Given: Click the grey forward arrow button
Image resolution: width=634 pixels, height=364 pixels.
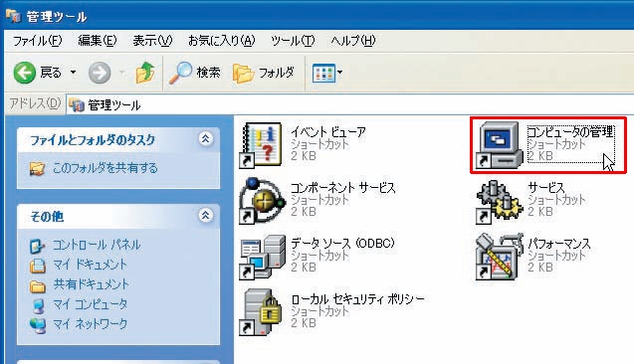Looking at the screenshot, I should (x=100, y=74).
